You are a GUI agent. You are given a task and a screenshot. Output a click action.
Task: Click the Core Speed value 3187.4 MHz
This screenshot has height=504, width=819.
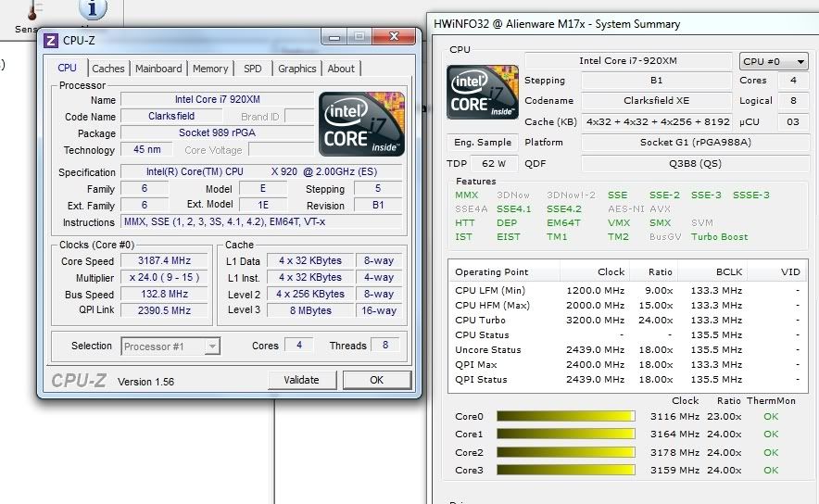(x=164, y=260)
